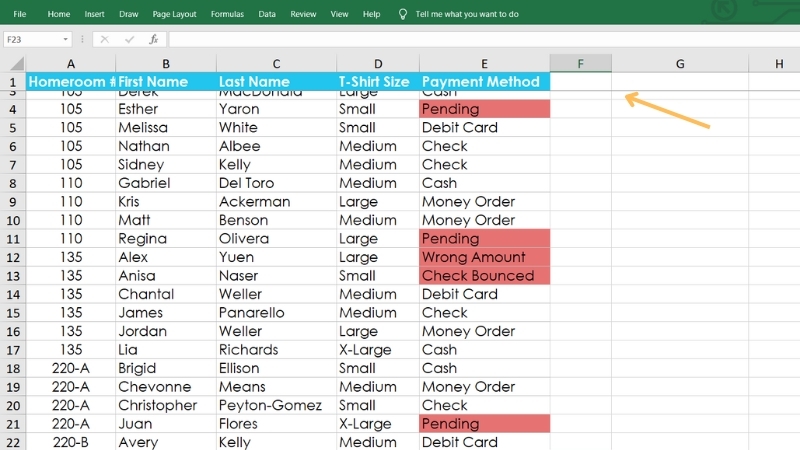The image size is (800, 450).
Task: Select column B header
Action: (x=166, y=64)
